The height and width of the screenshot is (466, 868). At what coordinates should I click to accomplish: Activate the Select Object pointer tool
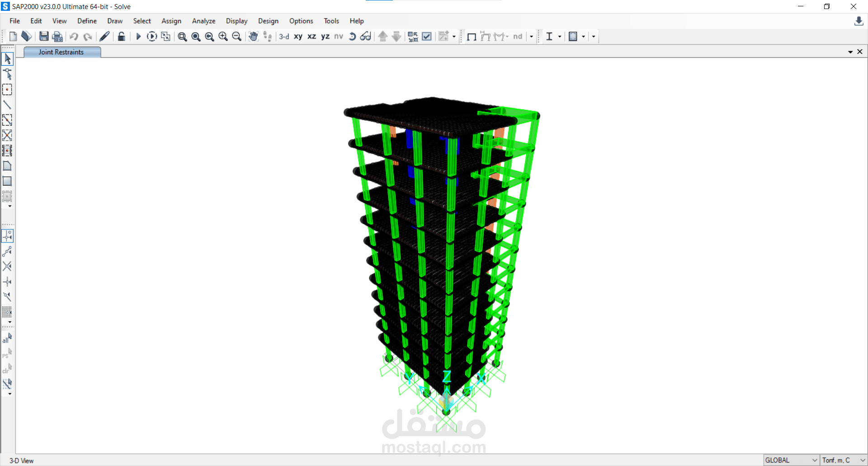tap(7, 59)
